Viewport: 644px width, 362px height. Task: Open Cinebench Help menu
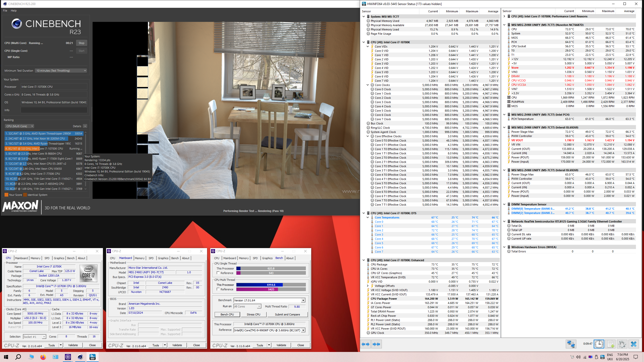click(x=14, y=11)
